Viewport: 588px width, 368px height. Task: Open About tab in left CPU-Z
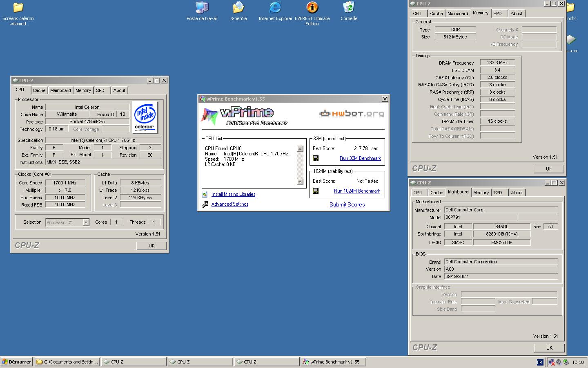click(x=119, y=91)
